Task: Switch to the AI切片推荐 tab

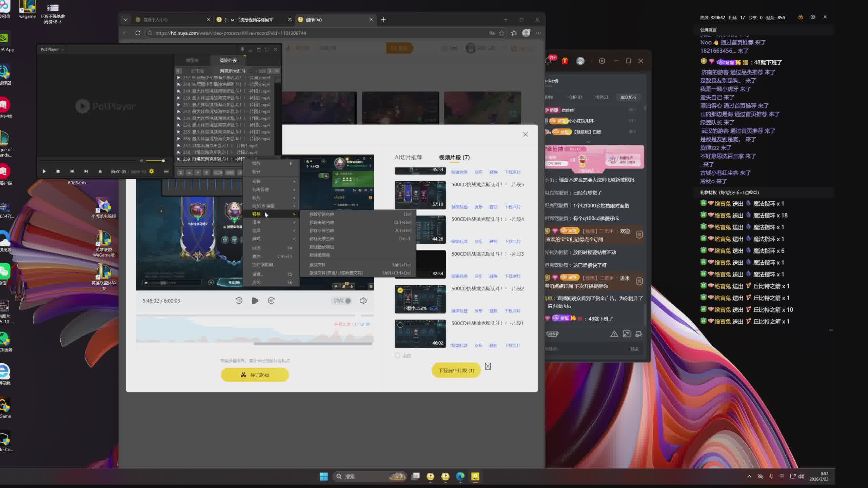Action: [x=408, y=157]
